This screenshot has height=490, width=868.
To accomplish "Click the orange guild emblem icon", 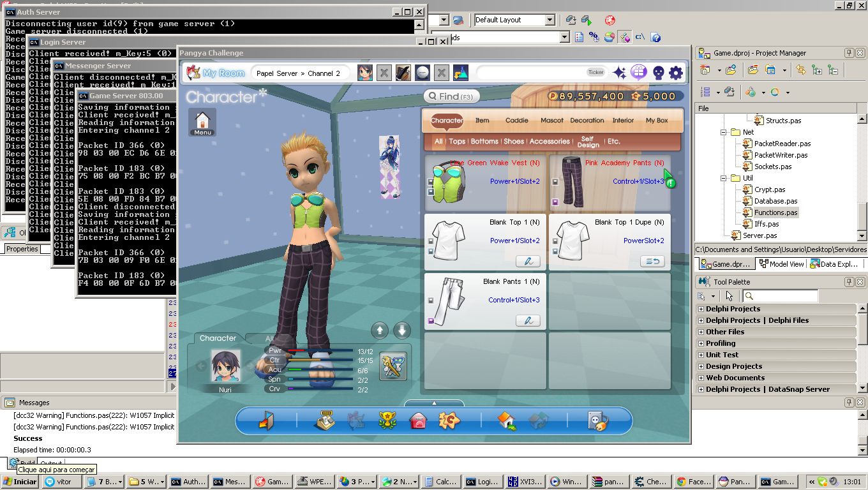I will [449, 420].
